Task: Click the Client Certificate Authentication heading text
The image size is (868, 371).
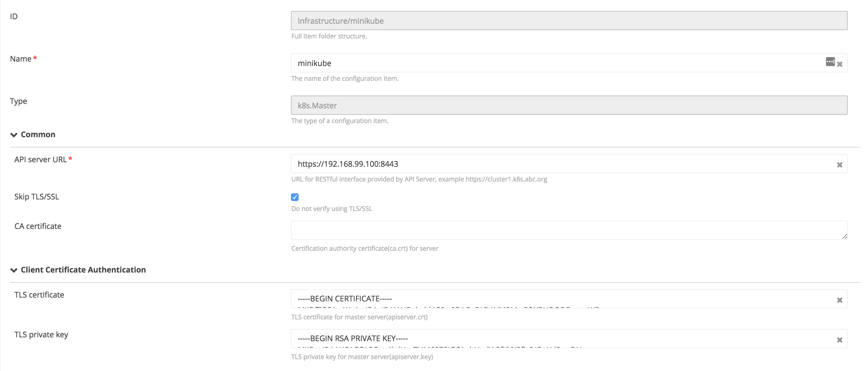Action: coord(83,270)
